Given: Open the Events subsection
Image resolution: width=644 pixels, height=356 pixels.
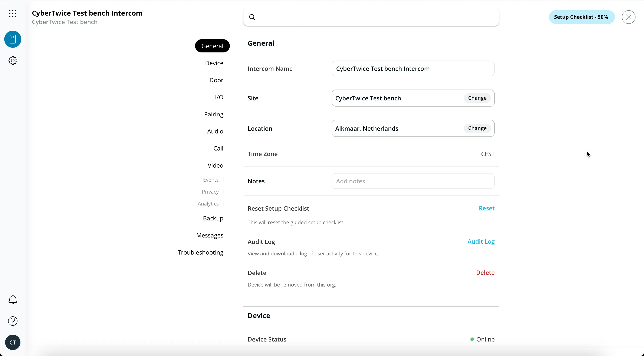Looking at the screenshot, I should [211, 180].
